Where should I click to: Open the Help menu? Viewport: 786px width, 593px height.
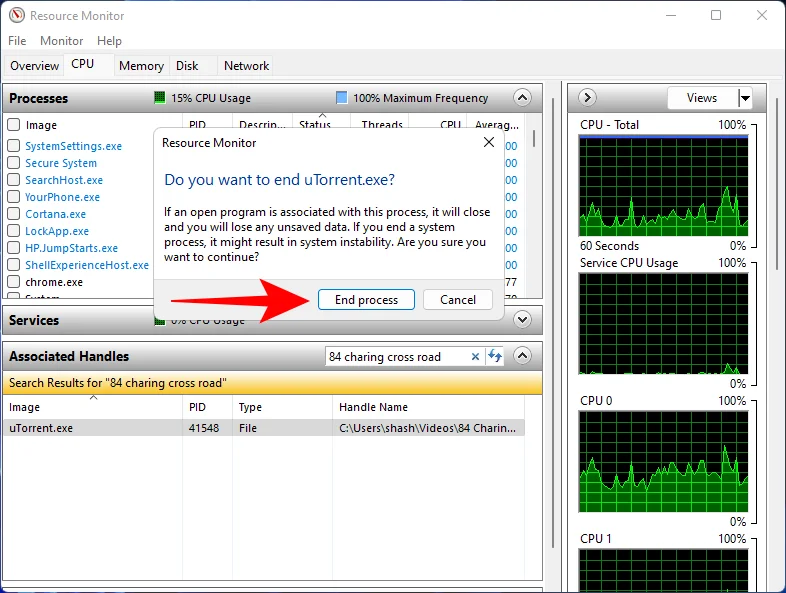(109, 41)
